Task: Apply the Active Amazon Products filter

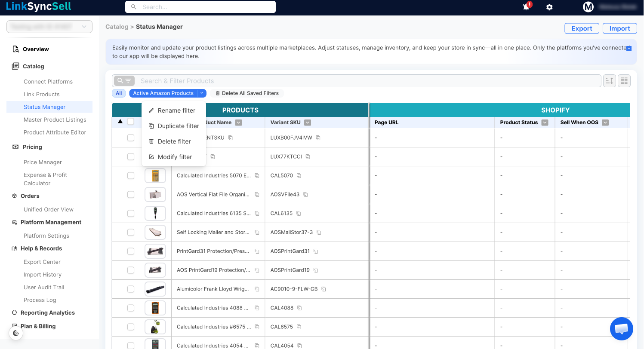Action: click(x=163, y=93)
